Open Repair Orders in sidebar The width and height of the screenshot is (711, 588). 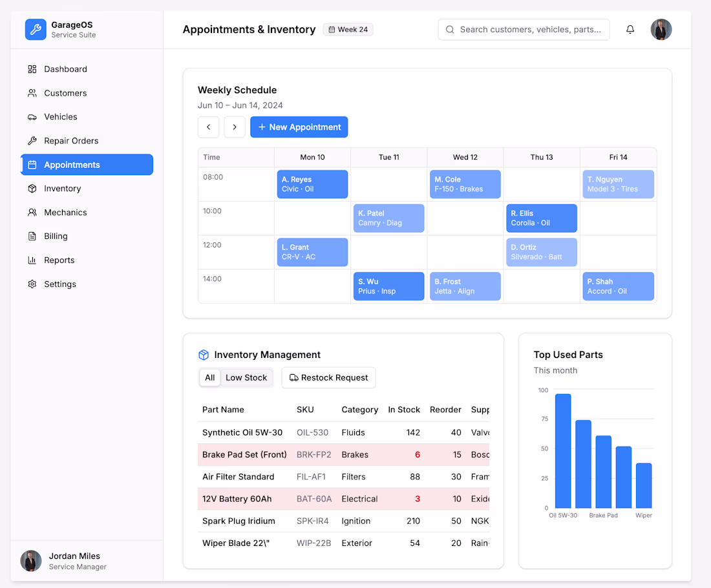tap(87, 141)
